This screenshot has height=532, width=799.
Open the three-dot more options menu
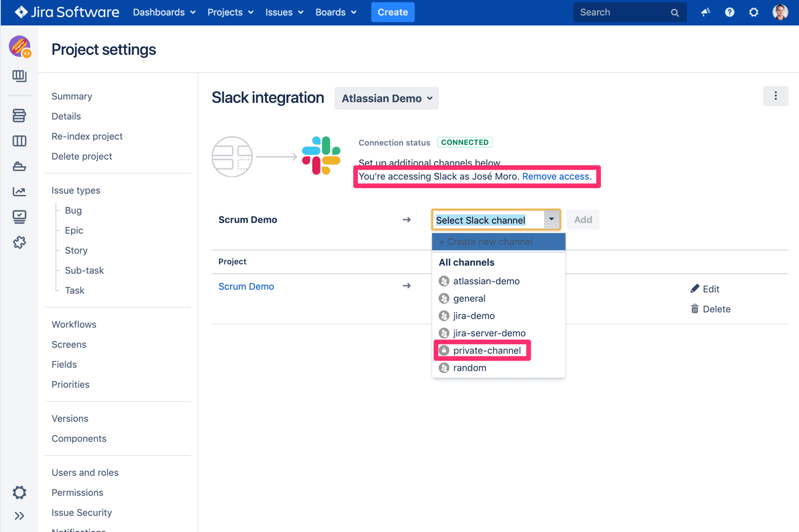pos(775,96)
